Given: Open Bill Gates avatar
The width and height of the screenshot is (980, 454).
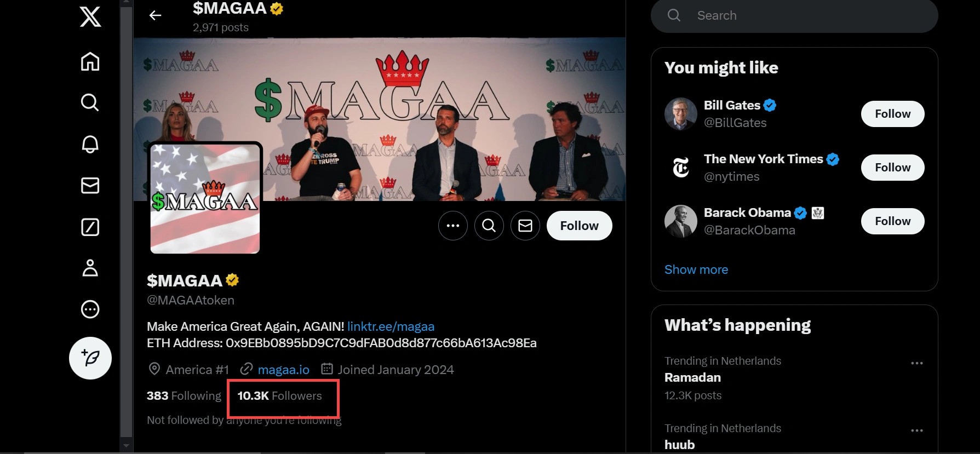Looking at the screenshot, I should [x=681, y=114].
